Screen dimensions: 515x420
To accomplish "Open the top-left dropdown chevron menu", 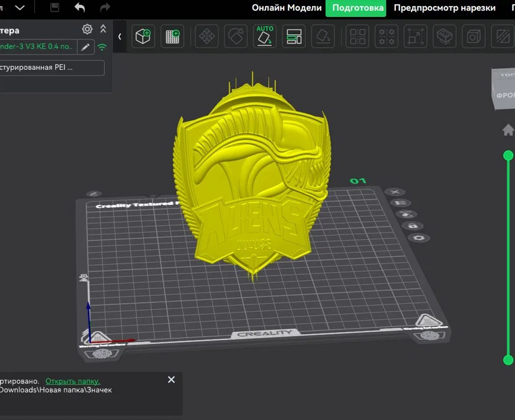I will click(19, 7).
